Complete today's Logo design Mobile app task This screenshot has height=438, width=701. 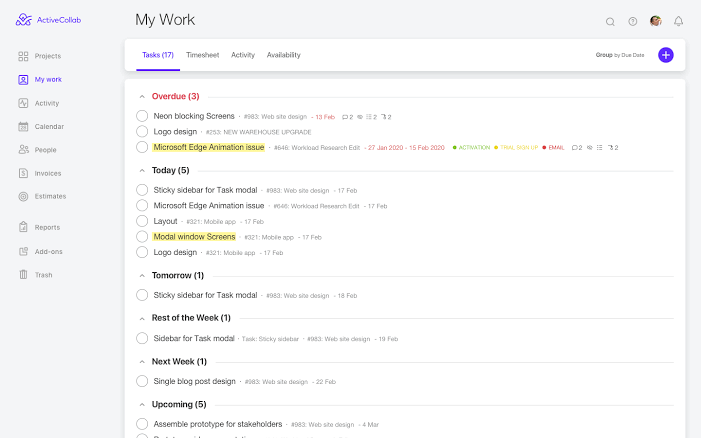point(142,252)
